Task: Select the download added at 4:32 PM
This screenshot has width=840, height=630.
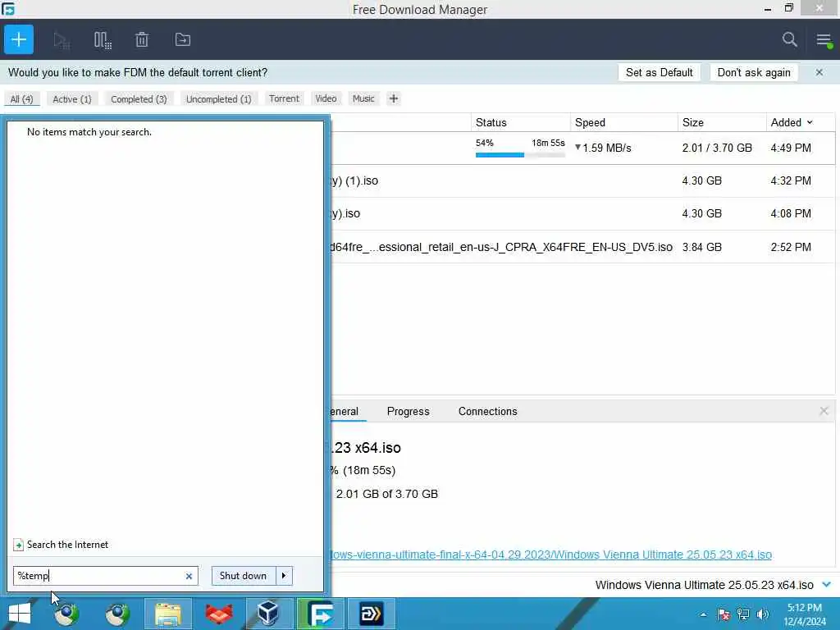Action: (x=583, y=181)
